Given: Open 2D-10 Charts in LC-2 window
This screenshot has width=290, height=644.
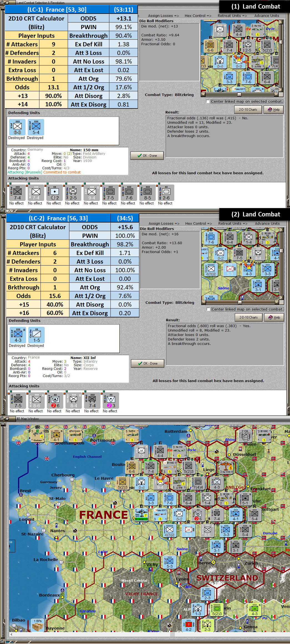Looking at the screenshot, I should pyautogui.click(x=248, y=317).
